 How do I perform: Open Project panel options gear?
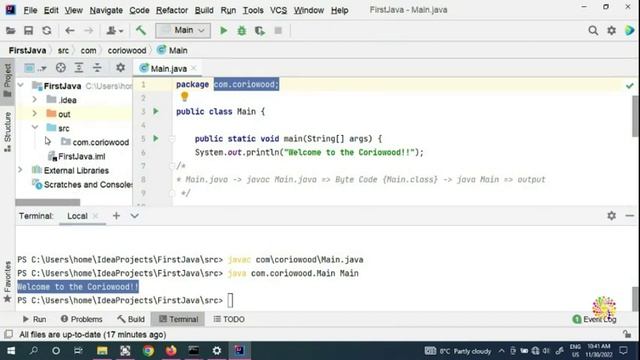pos(120,68)
